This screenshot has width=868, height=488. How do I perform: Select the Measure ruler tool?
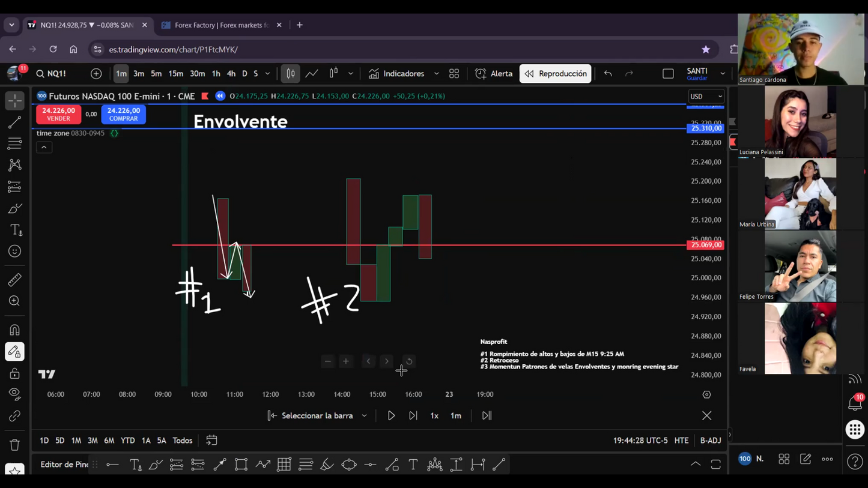(x=14, y=279)
